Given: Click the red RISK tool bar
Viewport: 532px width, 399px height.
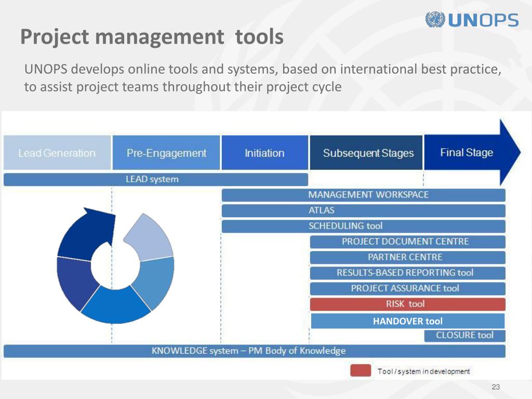Looking at the screenshot, I should tap(407, 304).
